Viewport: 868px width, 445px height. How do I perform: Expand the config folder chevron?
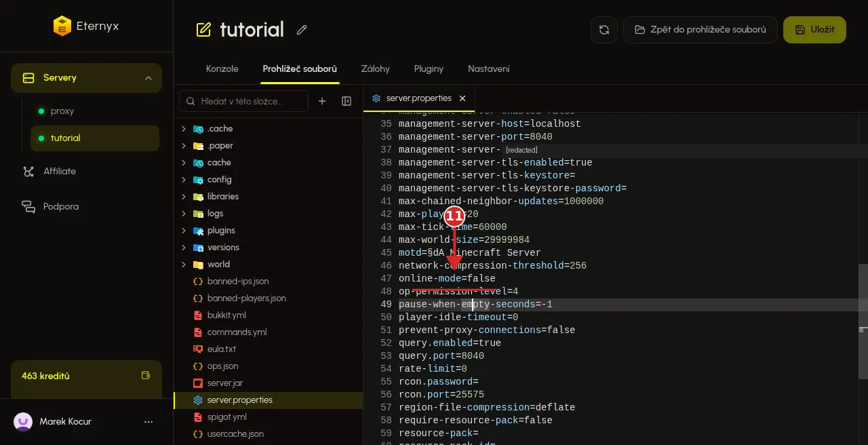click(183, 180)
